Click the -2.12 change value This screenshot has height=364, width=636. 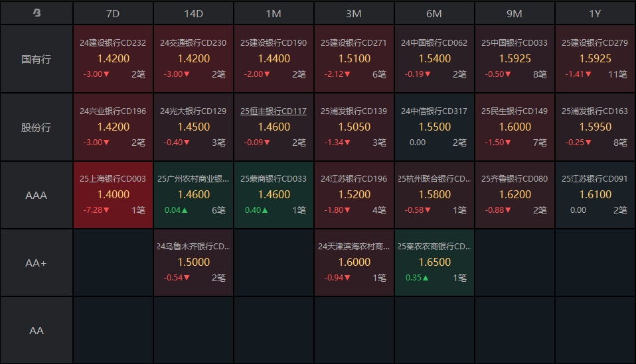pos(337,74)
